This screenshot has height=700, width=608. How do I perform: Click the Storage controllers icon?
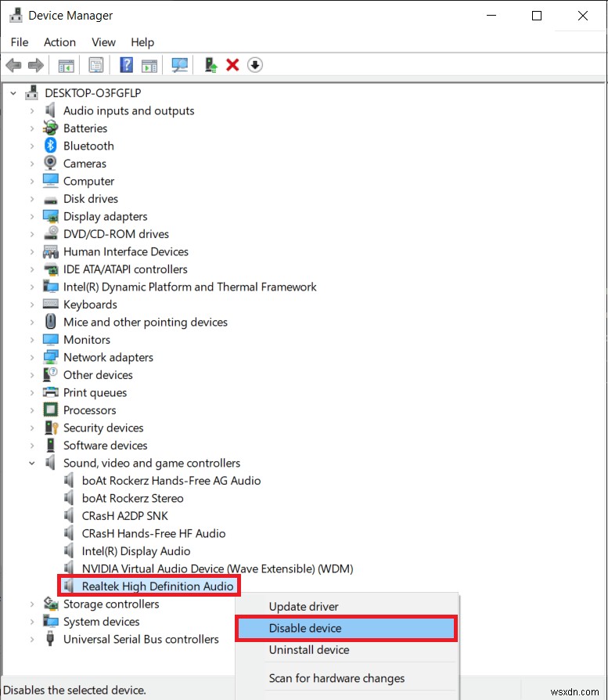point(51,604)
